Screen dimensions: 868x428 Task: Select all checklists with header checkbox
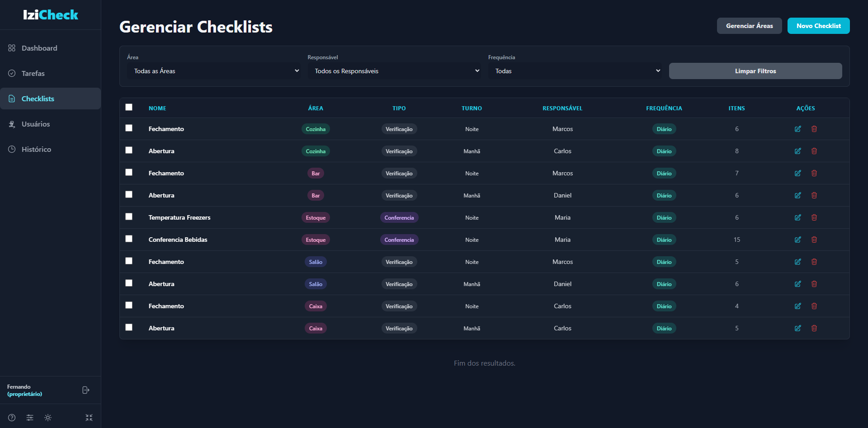[129, 107]
